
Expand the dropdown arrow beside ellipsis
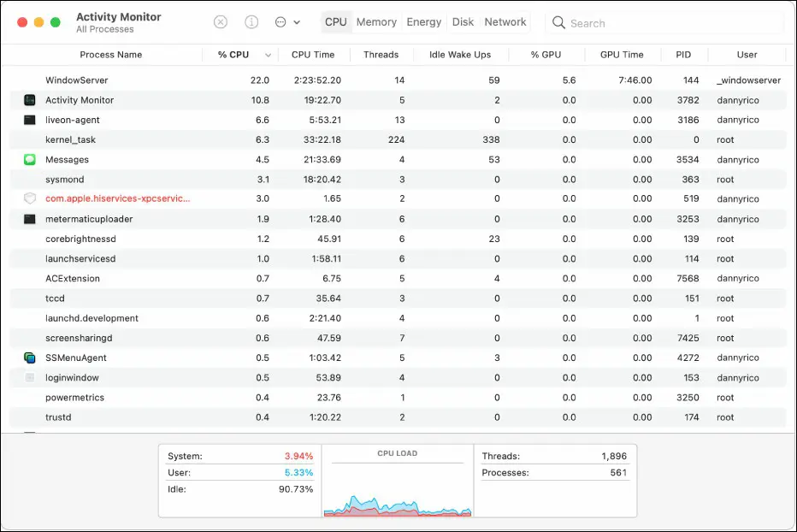pyautogui.click(x=297, y=22)
